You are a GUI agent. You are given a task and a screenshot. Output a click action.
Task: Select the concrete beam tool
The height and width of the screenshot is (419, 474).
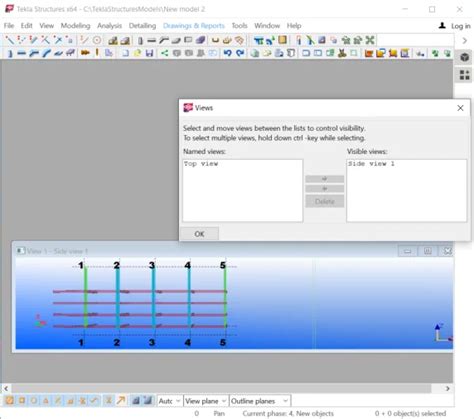tap(152, 40)
